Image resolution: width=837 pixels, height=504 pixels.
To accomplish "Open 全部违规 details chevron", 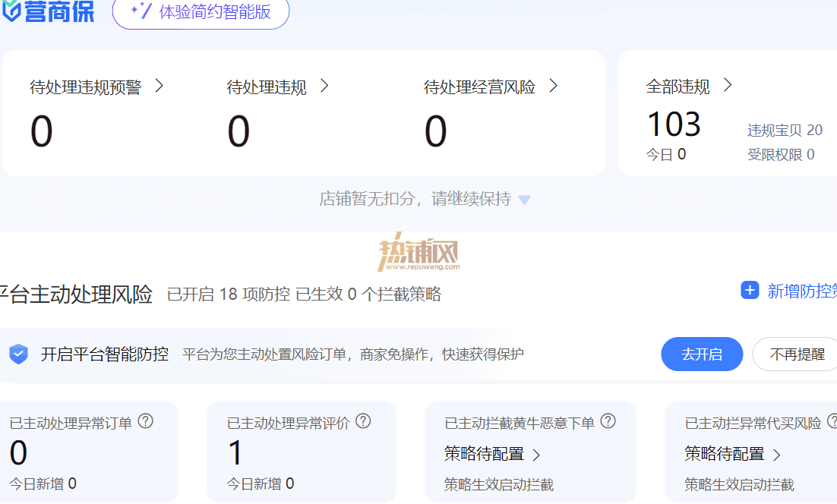I will click(x=728, y=85).
